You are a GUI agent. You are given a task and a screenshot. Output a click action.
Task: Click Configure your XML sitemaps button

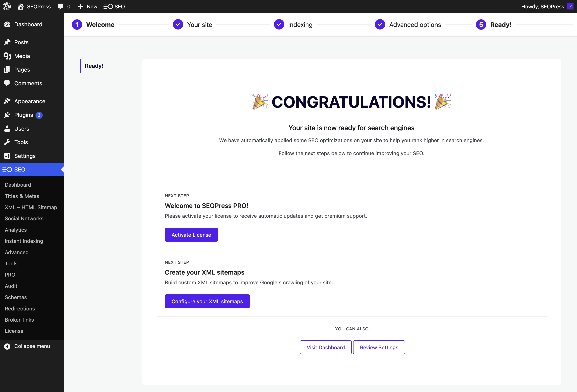(x=207, y=301)
